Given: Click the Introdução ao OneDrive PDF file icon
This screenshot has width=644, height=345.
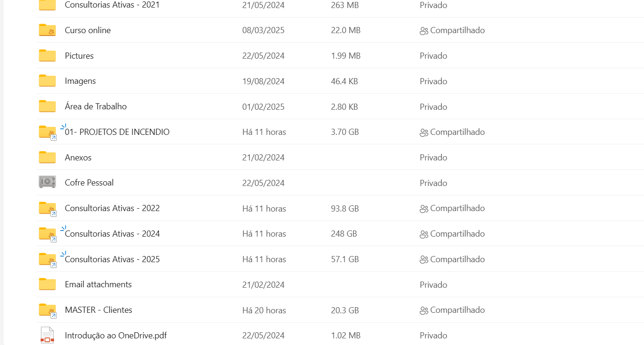Looking at the screenshot, I should [47, 336].
